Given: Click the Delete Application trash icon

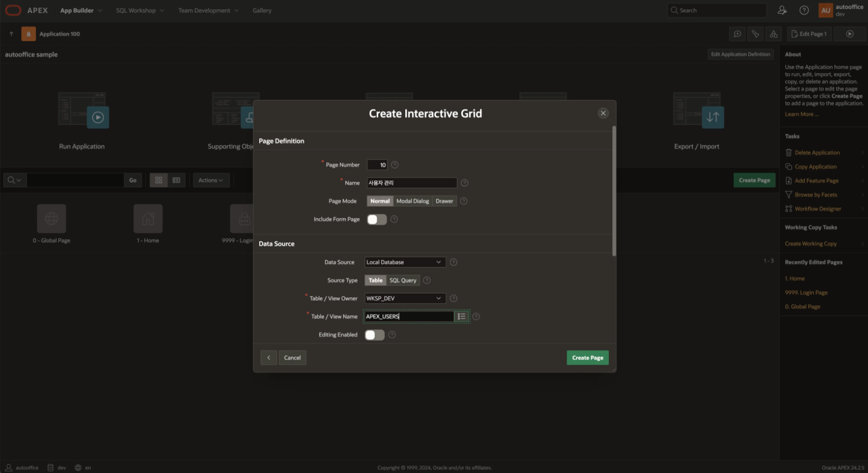Looking at the screenshot, I should pyautogui.click(x=788, y=153).
